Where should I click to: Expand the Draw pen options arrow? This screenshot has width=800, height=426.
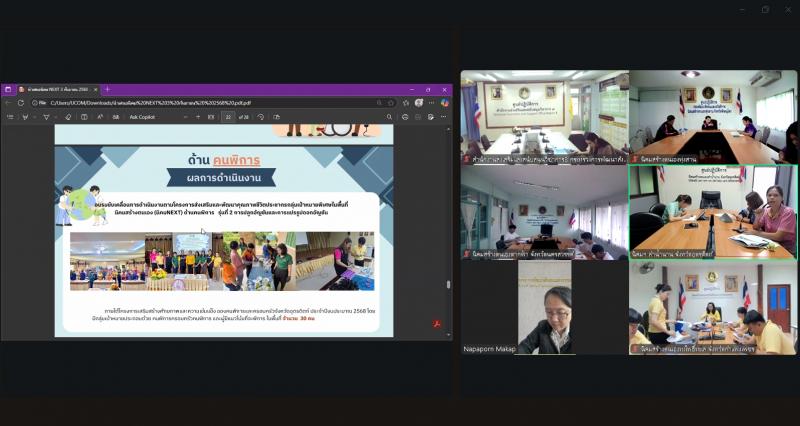[x=55, y=117]
